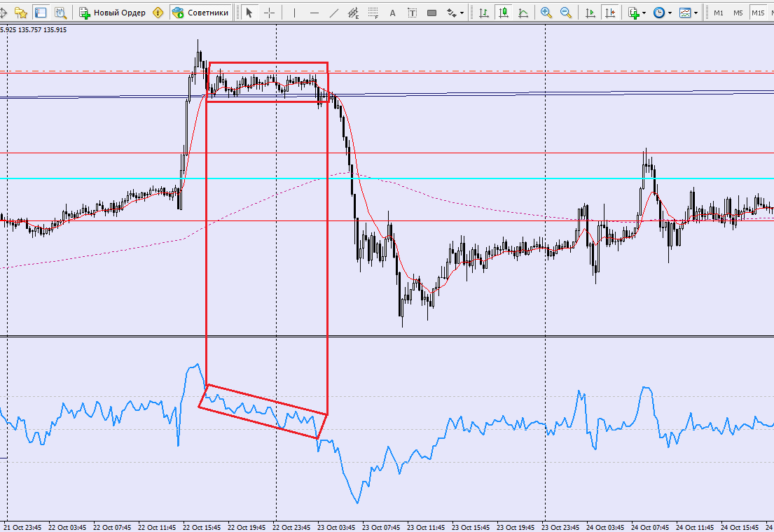Click the arrows symbols tool icon

(x=451, y=13)
